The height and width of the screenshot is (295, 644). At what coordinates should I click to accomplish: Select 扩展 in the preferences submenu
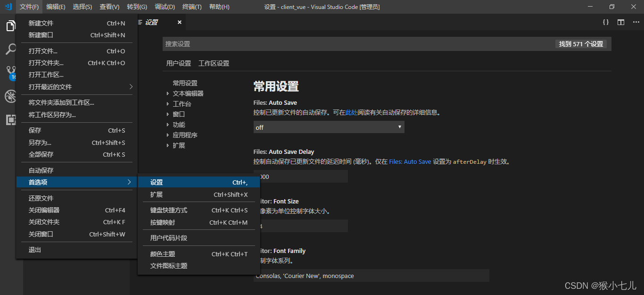pyautogui.click(x=198, y=194)
